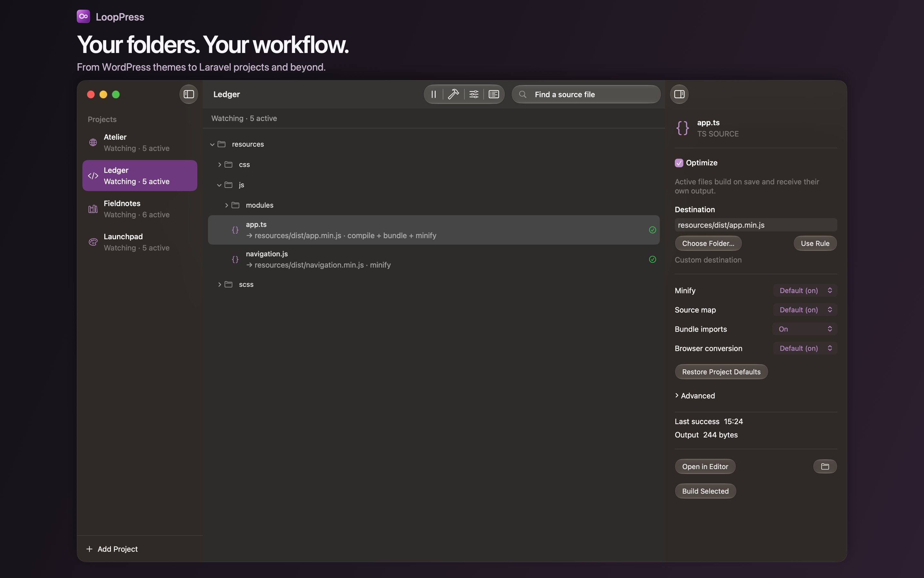Click the Atelier globe icon
This screenshot has height=578, width=924.
(93, 143)
